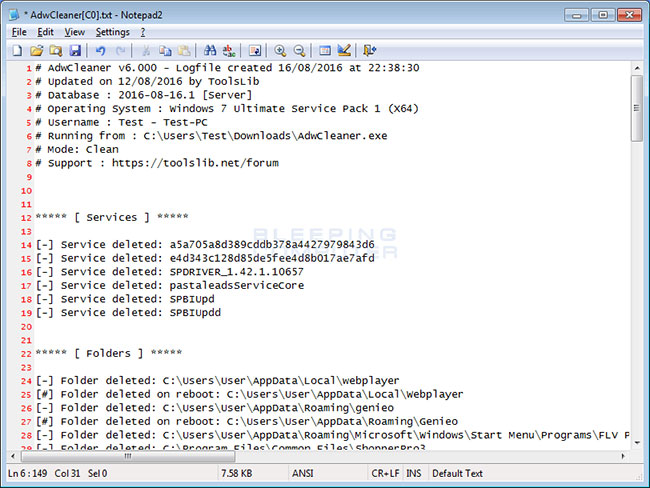Viewport: 650px width, 488px height.
Task: Click the Updated on 12/08/2016 line
Action: click(x=148, y=81)
